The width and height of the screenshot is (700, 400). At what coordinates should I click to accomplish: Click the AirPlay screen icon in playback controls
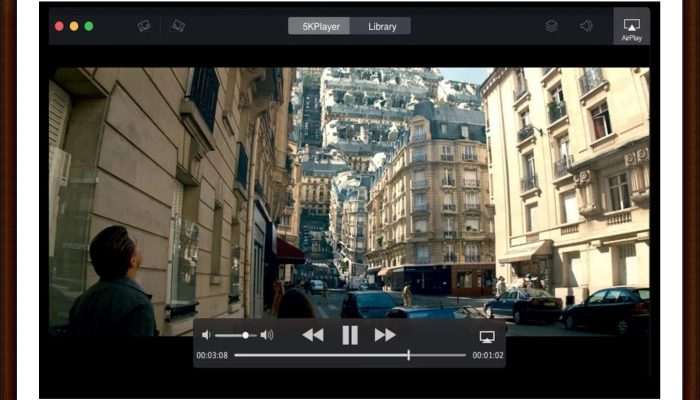coord(487,336)
